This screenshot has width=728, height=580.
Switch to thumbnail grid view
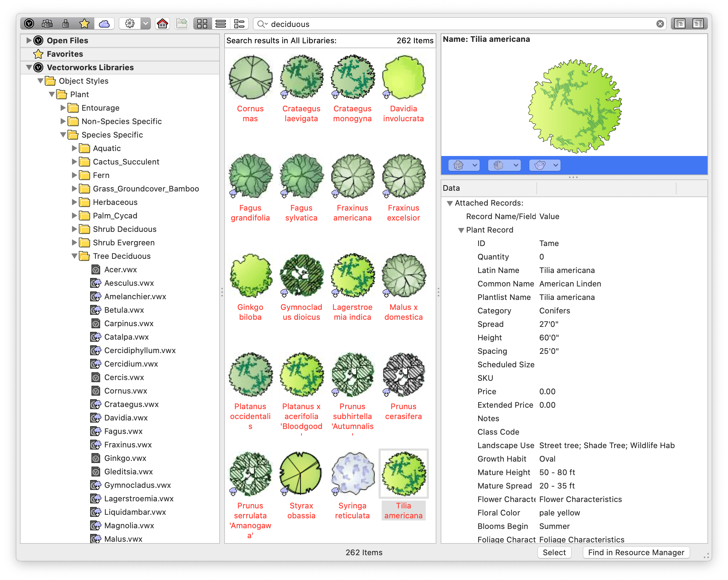click(x=202, y=24)
